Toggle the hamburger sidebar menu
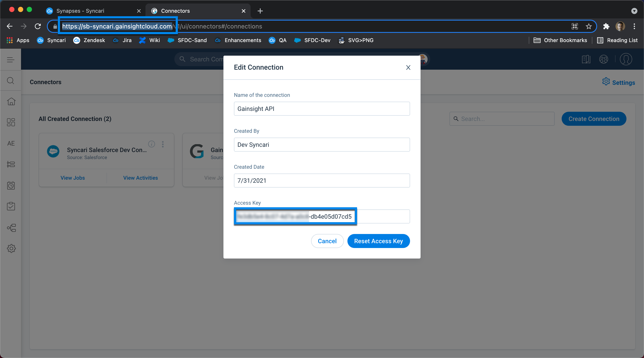The image size is (644, 358). pyautogui.click(x=11, y=60)
